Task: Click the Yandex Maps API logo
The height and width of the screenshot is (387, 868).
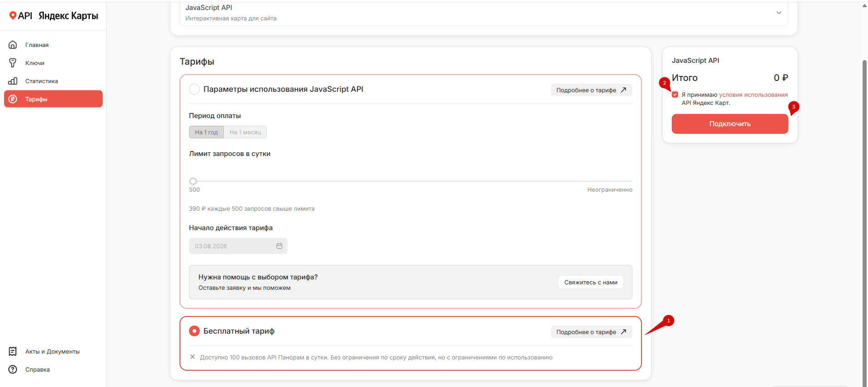Action: point(53,16)
